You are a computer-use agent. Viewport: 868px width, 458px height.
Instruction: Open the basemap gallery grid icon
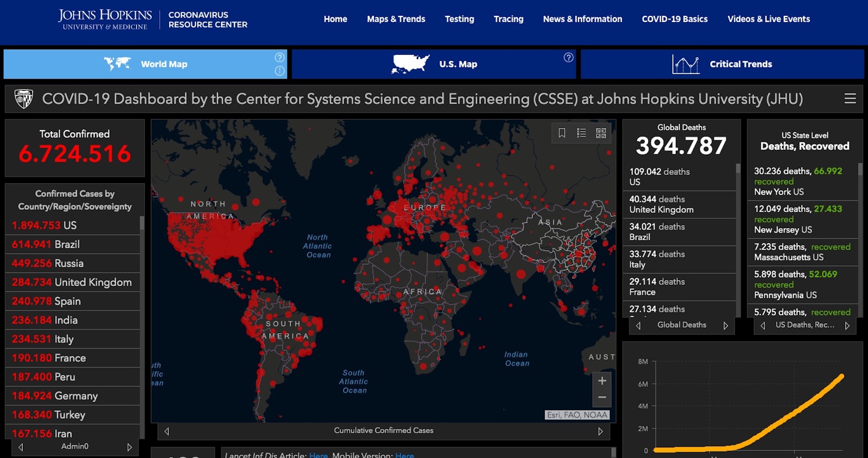(601, 133)
